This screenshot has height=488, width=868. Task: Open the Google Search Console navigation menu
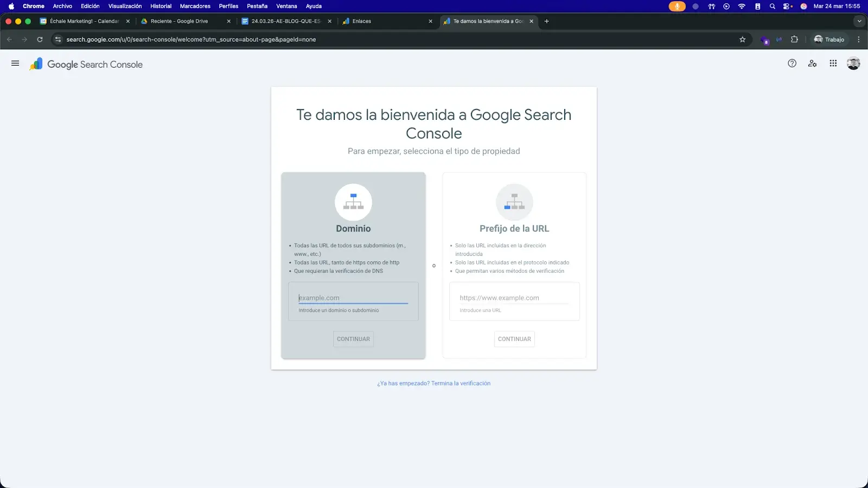click(15, 63)
